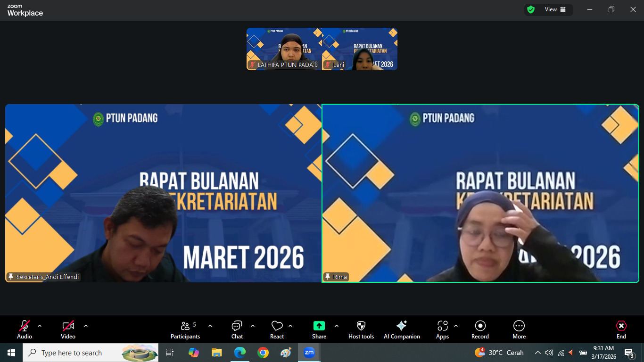Open the Paint app in the taskbar
644x362 pixels.
click(x=286, y=353)
